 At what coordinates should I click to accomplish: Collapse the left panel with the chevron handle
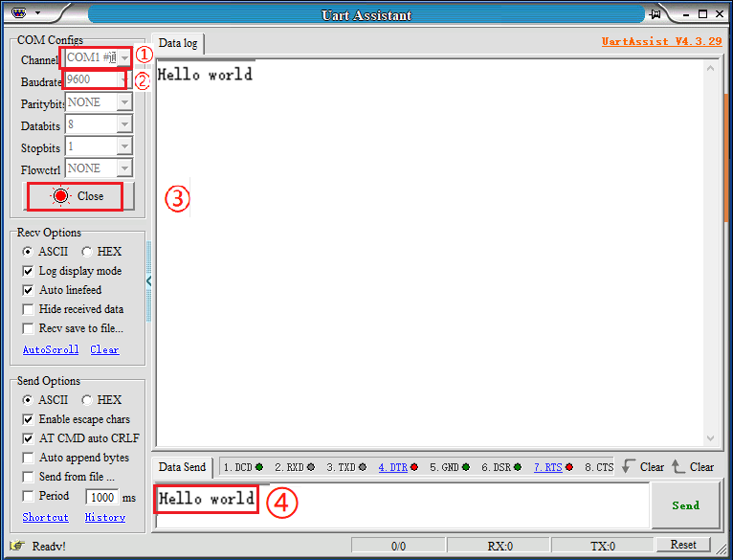tap(148, 281)
